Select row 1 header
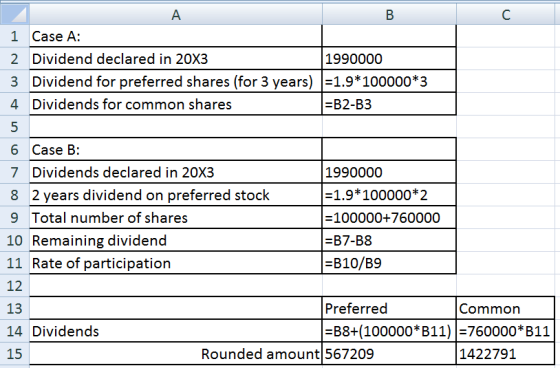 [x=15, y=36]
